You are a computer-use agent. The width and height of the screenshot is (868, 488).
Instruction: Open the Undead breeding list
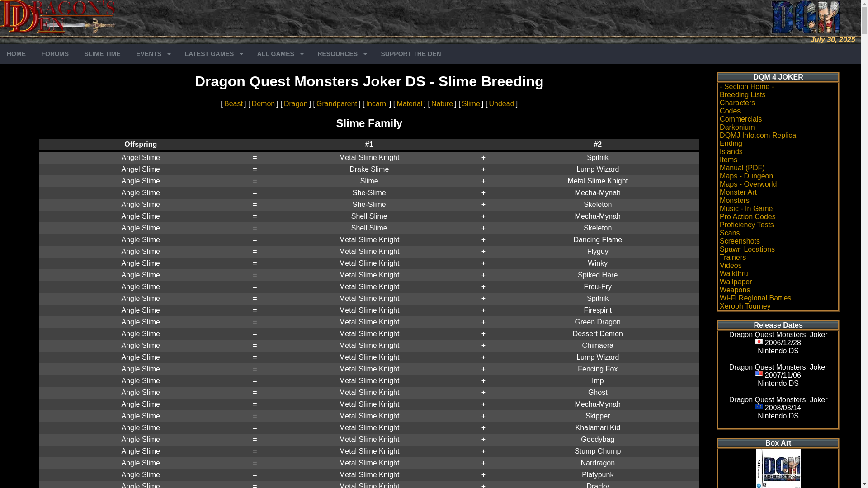pyautogui.click(x=502, y=104)
